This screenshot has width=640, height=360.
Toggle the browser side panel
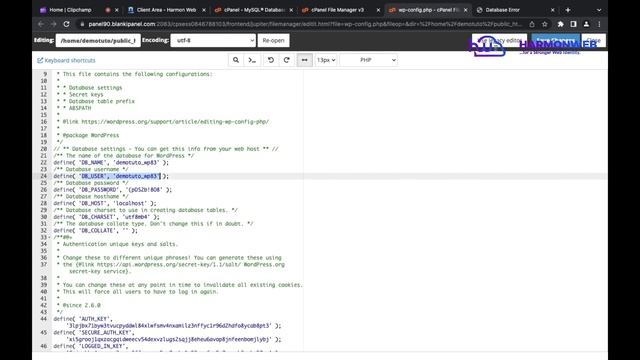573,24
